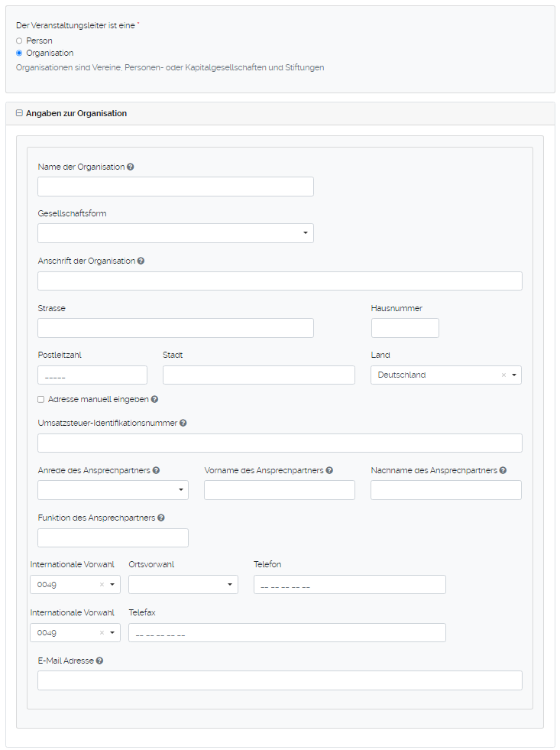This screenshot has height=750, width=560.
Task: Select the Person radio option
Action: 19,41
